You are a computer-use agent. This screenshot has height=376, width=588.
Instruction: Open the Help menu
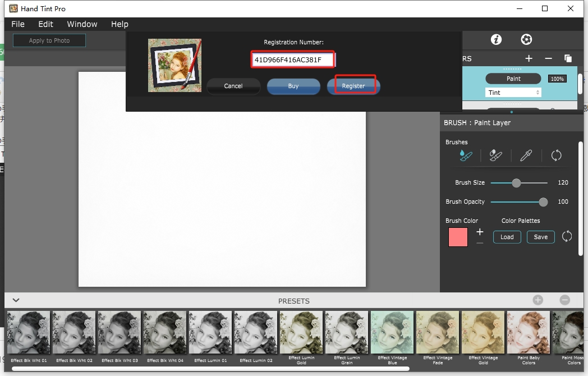[120, 24]
